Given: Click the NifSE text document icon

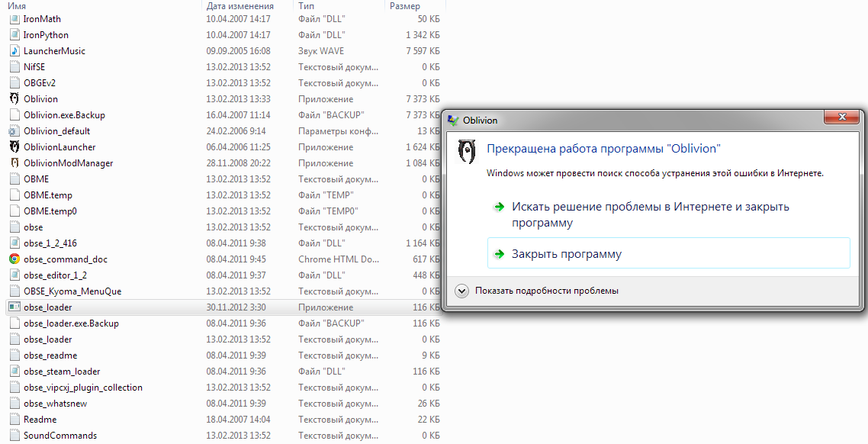Looking at the screenshot, I should [14, 66].
